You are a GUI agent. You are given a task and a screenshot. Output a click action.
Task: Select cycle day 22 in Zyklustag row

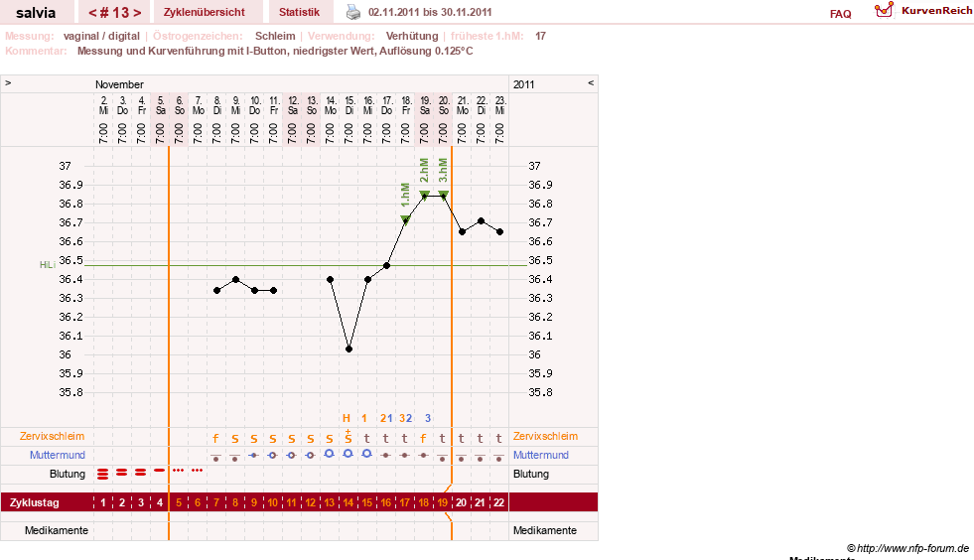498,502
